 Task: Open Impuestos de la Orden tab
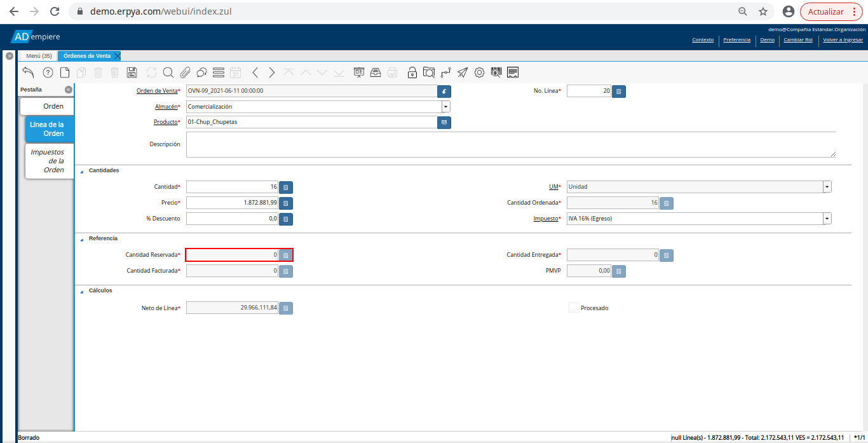coord(50,161)
